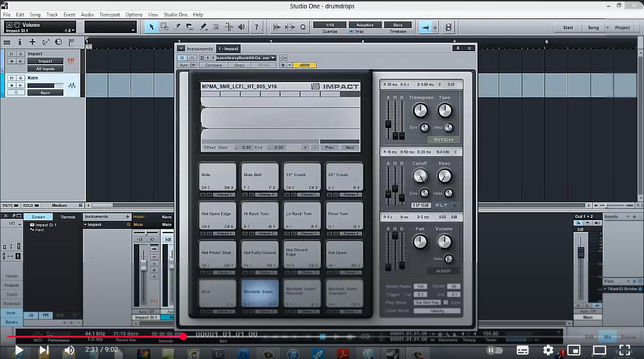Click the Transpose knob
This screenshot has height=359, width=644.
click(x=420, y=111)
